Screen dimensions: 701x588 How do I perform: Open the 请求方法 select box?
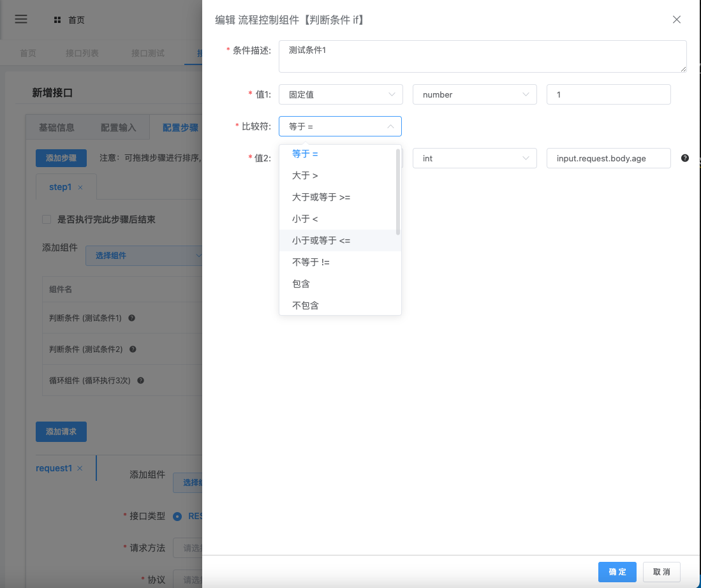click(188, 548)
